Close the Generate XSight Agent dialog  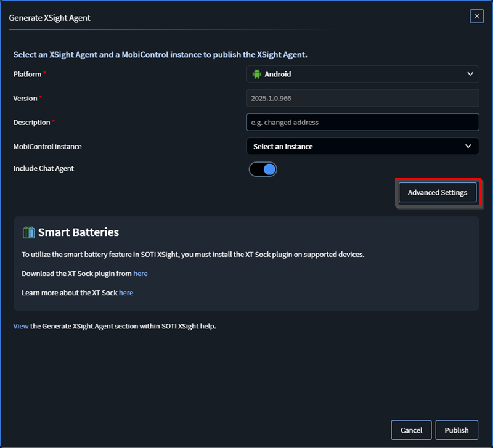[476, 16]
